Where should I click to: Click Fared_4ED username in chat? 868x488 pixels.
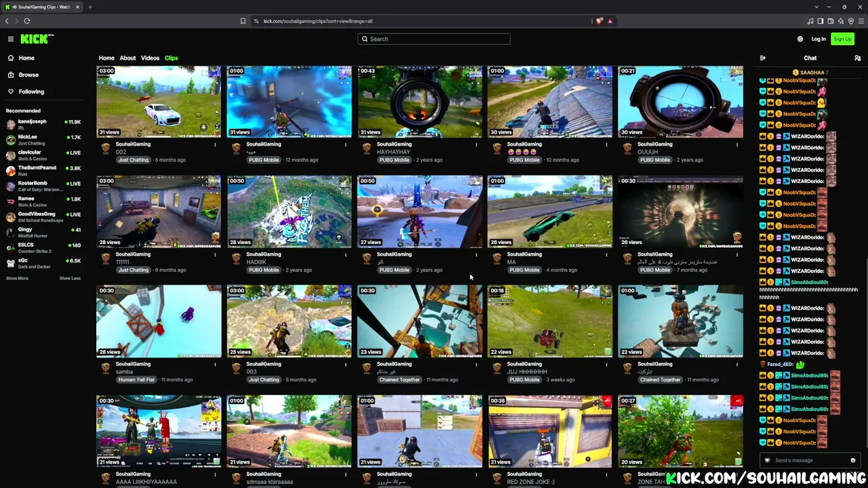click(781, 364)
